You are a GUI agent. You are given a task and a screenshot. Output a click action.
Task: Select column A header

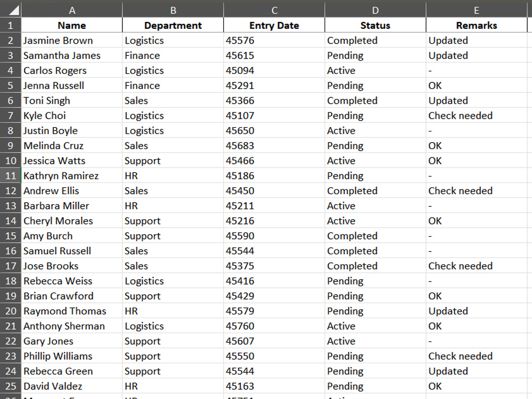tap(72, 10)
